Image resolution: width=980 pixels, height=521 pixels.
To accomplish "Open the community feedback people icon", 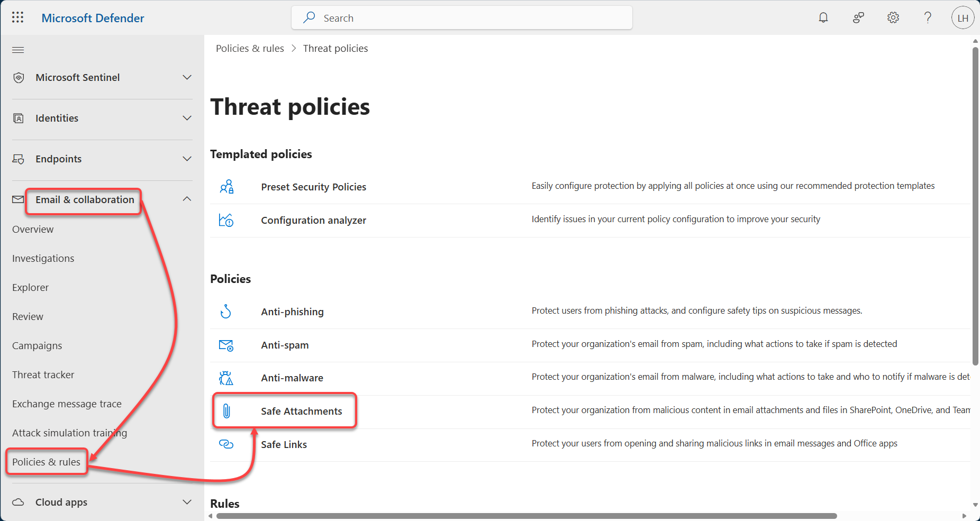I will [x=858, y=17].
